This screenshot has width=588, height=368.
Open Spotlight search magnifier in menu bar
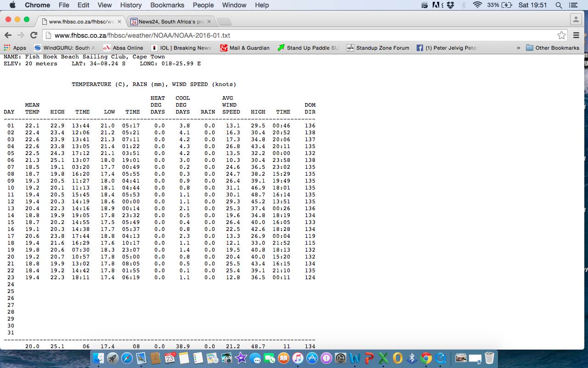tap(559, 5)
